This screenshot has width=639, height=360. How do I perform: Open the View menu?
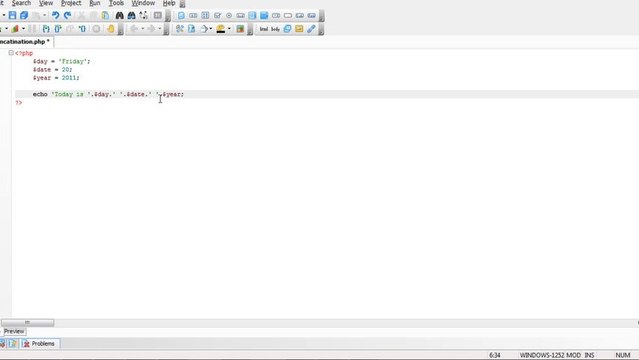[x=46, y=3]
